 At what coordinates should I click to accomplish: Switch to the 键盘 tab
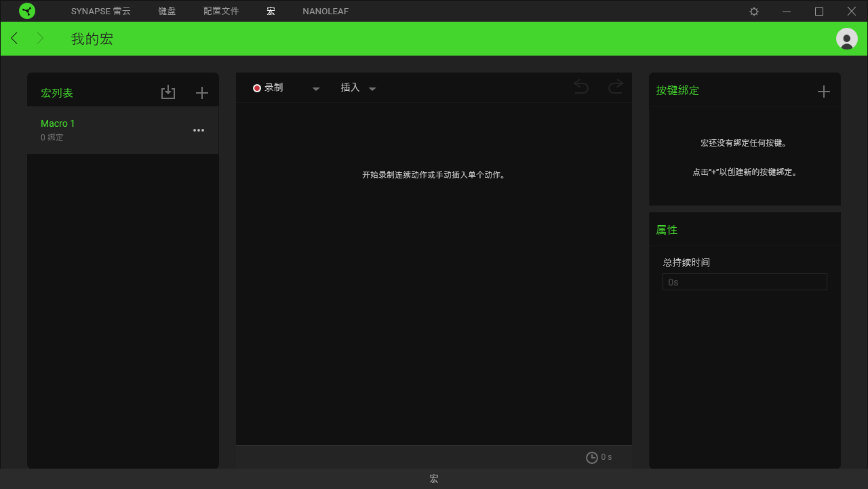point(167,11)
